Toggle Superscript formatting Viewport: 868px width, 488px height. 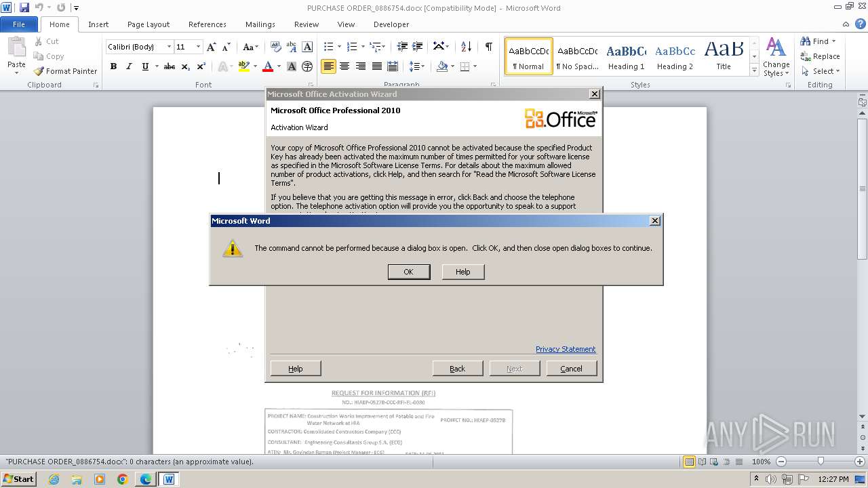pos(201,66)
